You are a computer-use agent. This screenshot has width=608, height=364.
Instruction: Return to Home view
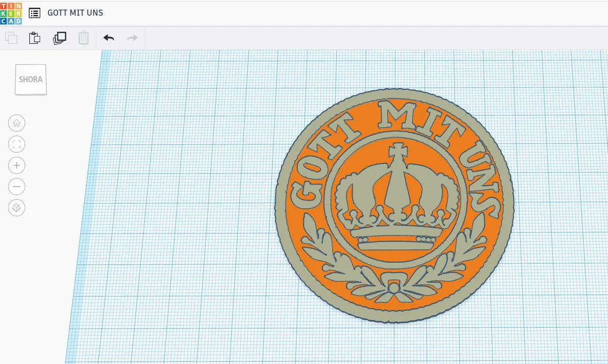point(17,123)
